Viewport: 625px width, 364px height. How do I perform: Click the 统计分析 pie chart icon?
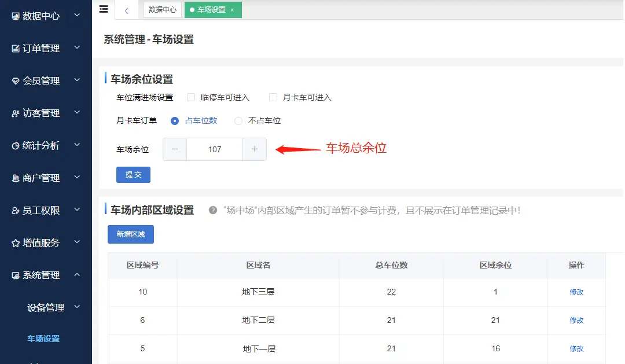point(16,146)
